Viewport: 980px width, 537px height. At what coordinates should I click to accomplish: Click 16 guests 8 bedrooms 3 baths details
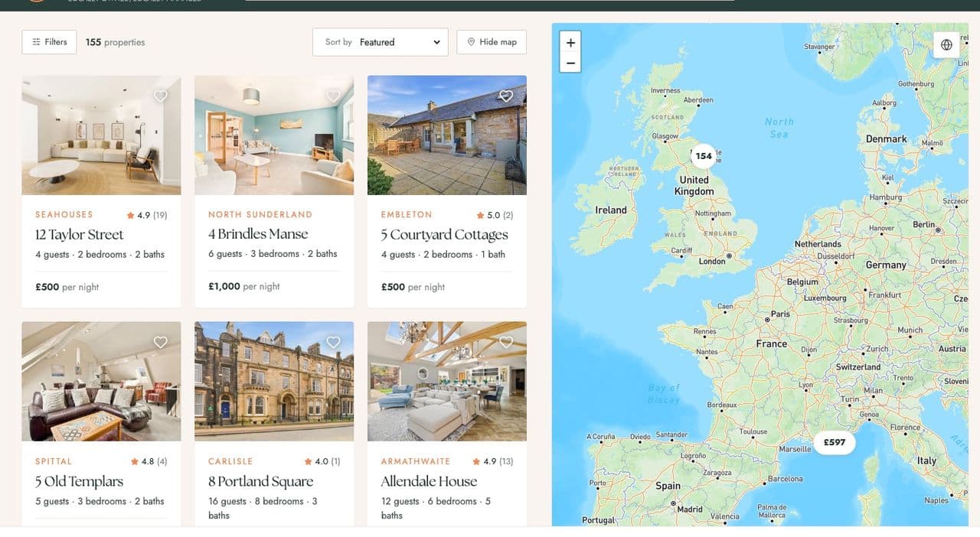(x=263, y=508)
